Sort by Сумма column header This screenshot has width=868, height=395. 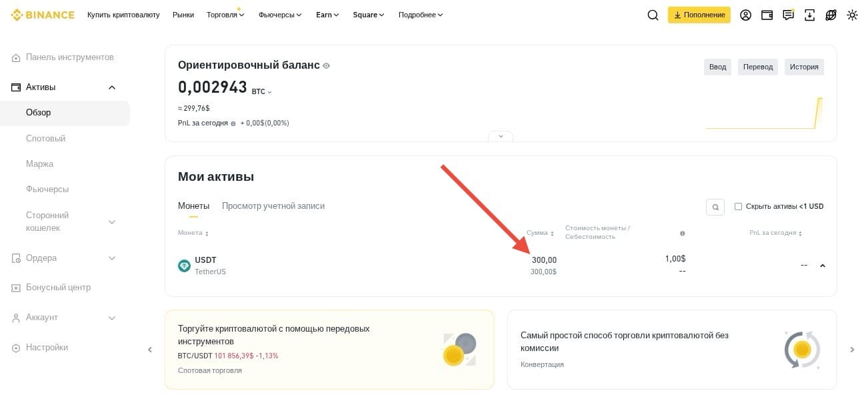tap(540, 233)
